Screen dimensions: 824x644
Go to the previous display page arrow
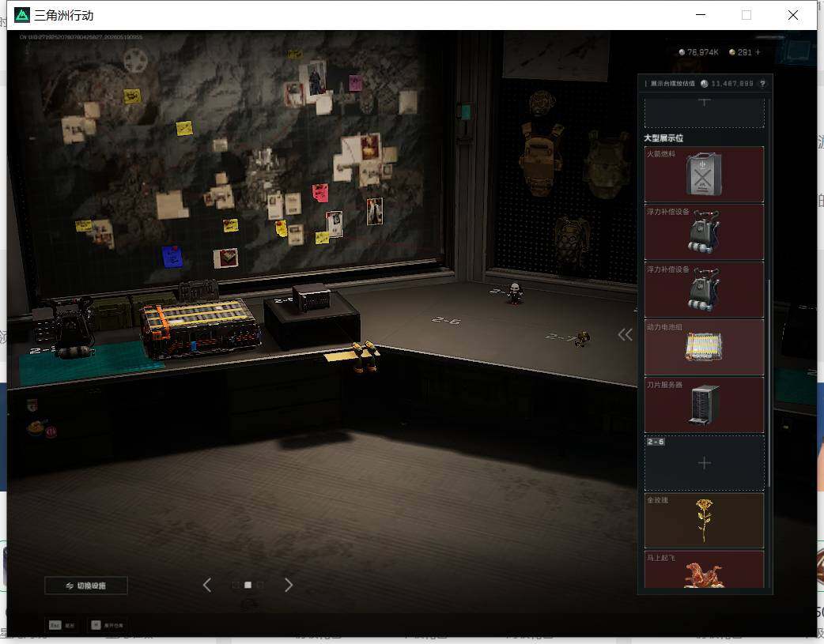[207, 585]
